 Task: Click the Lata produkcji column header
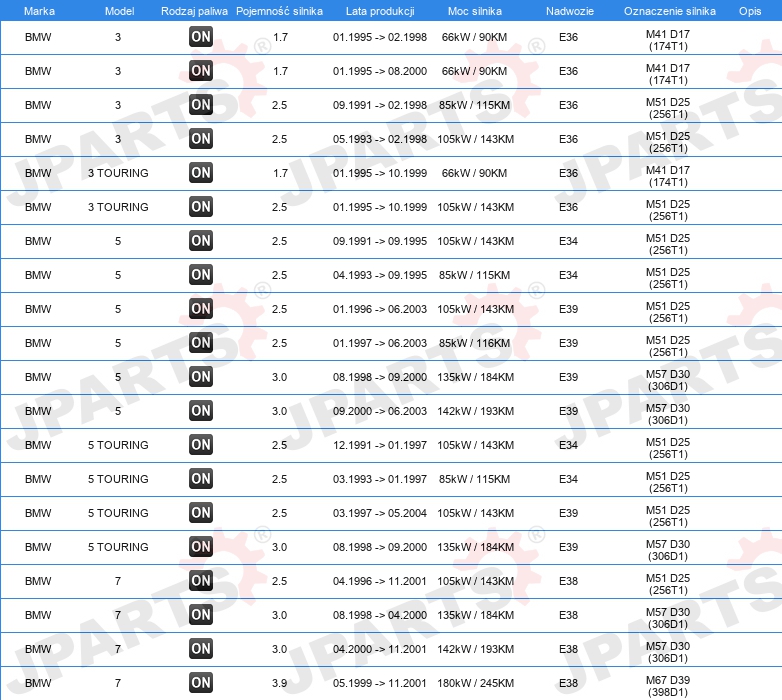pyautogui.click(x=380, y=11)
